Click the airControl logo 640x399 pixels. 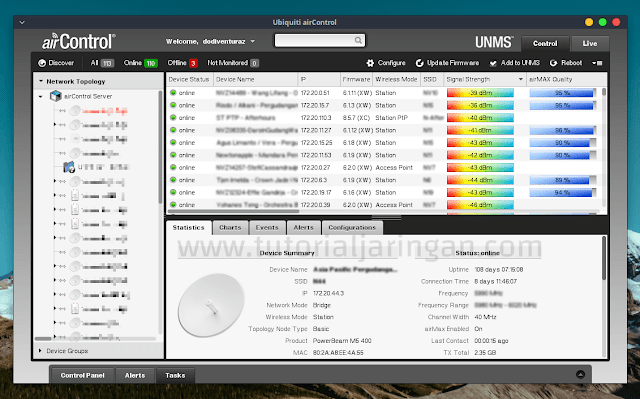coord(79,42)
